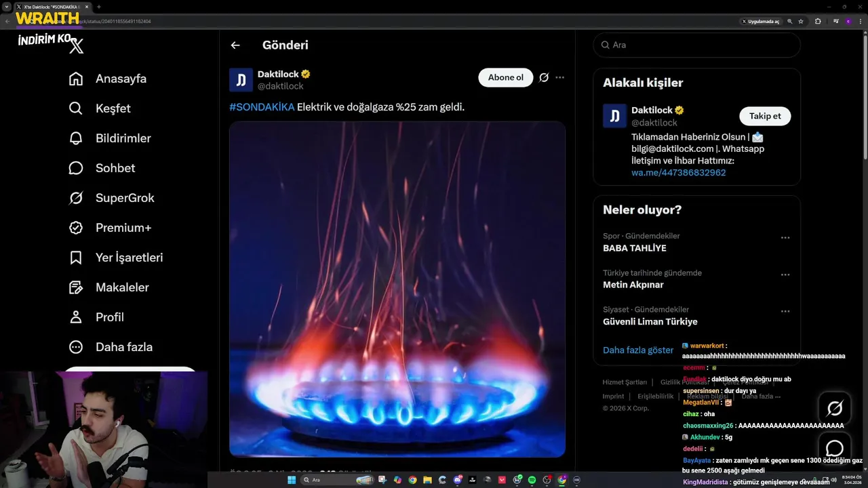868x488 pixels.
Task: Open more options for Güvenli Liman Türkiye
Action: pyautogui.click(x=785, y=311)
